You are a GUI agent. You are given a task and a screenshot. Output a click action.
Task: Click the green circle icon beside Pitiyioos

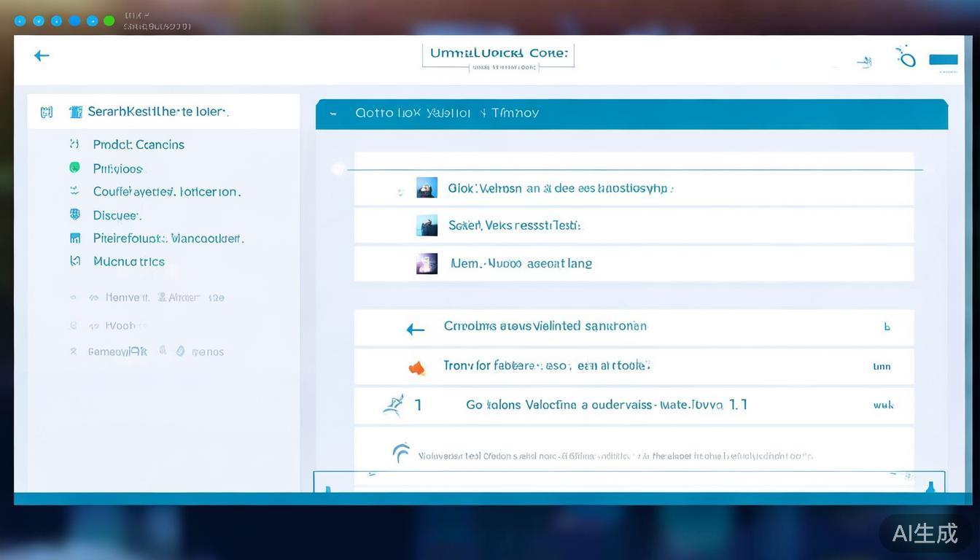74,168
